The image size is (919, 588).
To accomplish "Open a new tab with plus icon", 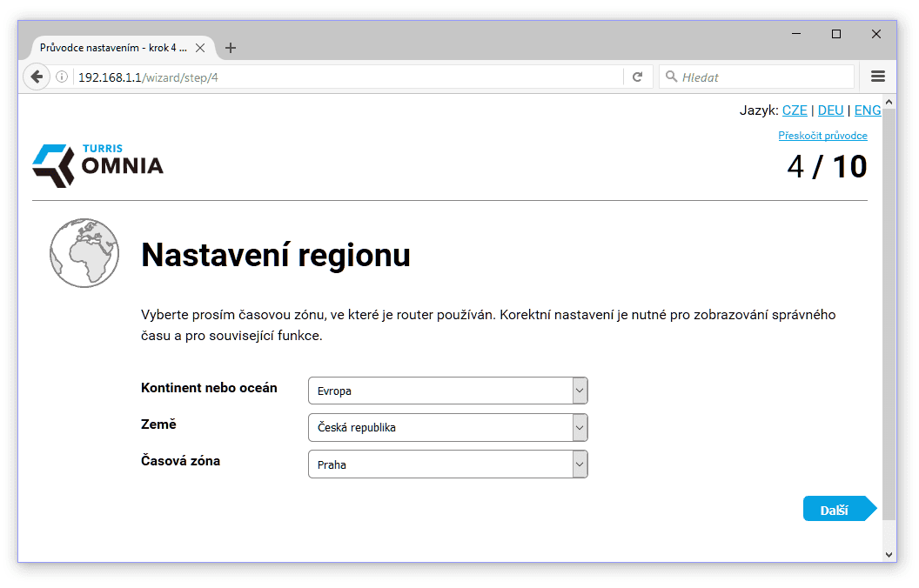I will [x=231, y=48].
